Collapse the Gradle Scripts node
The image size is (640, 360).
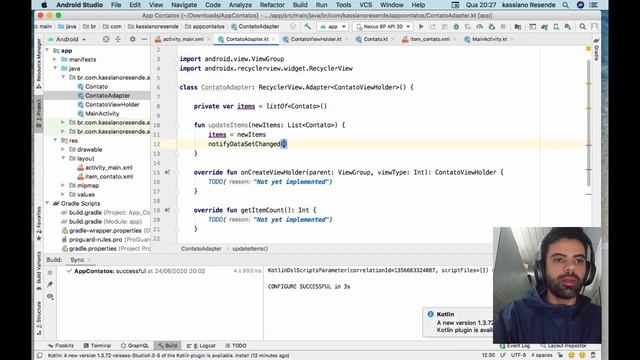pos(47,203)
